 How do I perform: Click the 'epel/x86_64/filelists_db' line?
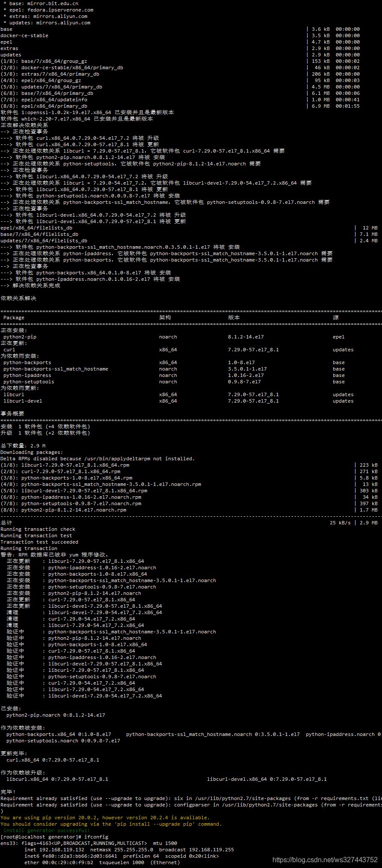tap(36, 228)
